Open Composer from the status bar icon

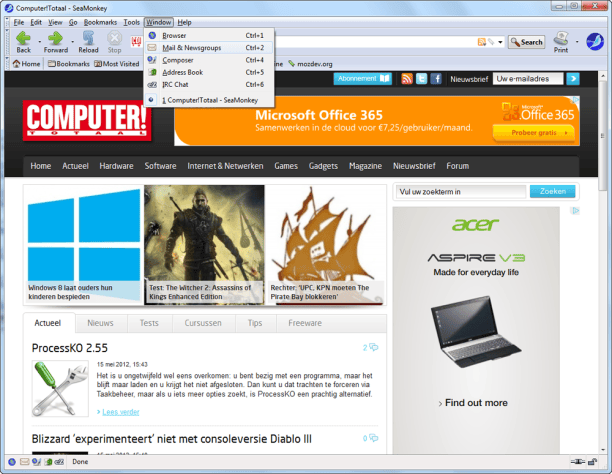coord(36,462)
